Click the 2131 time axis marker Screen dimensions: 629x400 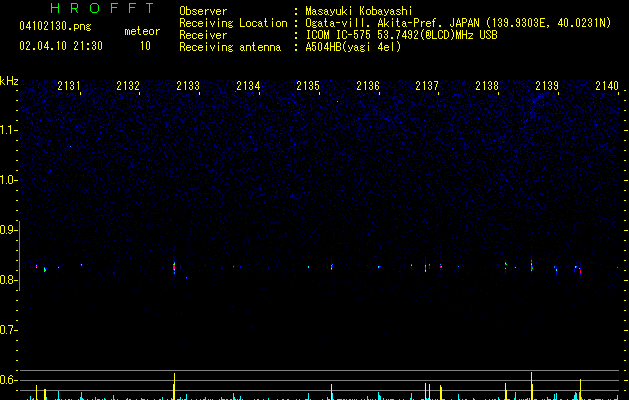[69, 86]
